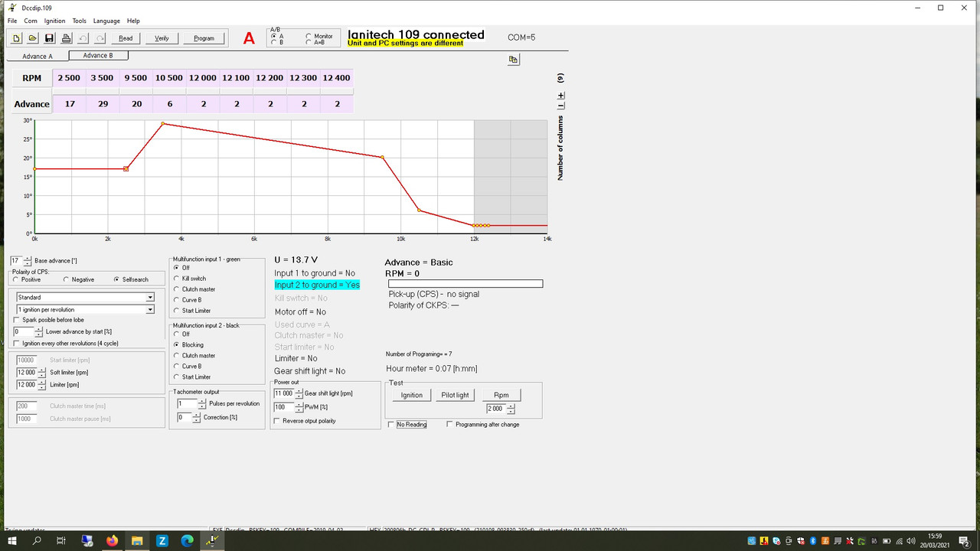Select Negative polarity of CPS
This screenshot has height=551, width=980.
point(78,279)
